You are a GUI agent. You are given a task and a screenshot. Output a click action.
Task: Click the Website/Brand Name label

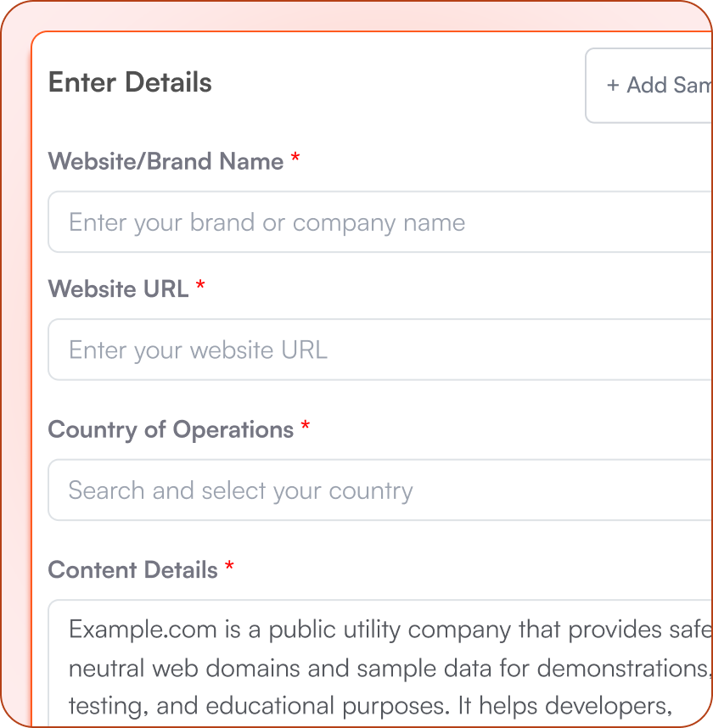[x=166, y=161]
